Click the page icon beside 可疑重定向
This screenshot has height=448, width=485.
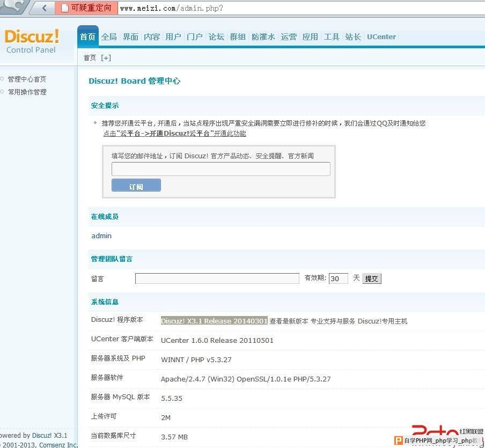[x=64, y=8]
